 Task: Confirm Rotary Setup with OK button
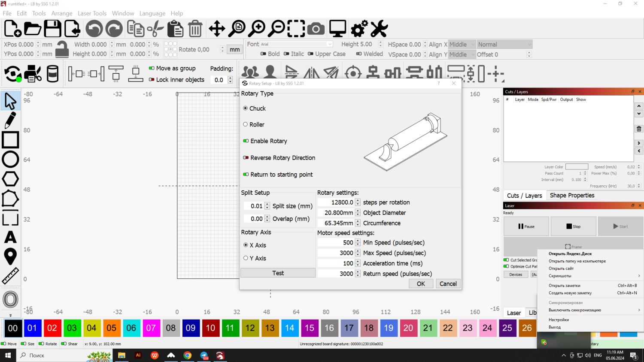point(421,284)
